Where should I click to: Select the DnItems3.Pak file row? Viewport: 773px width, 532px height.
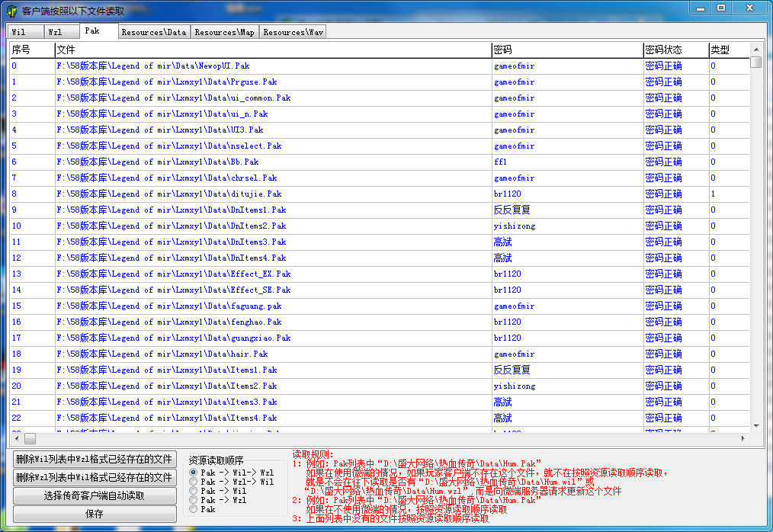pos(380,242)
